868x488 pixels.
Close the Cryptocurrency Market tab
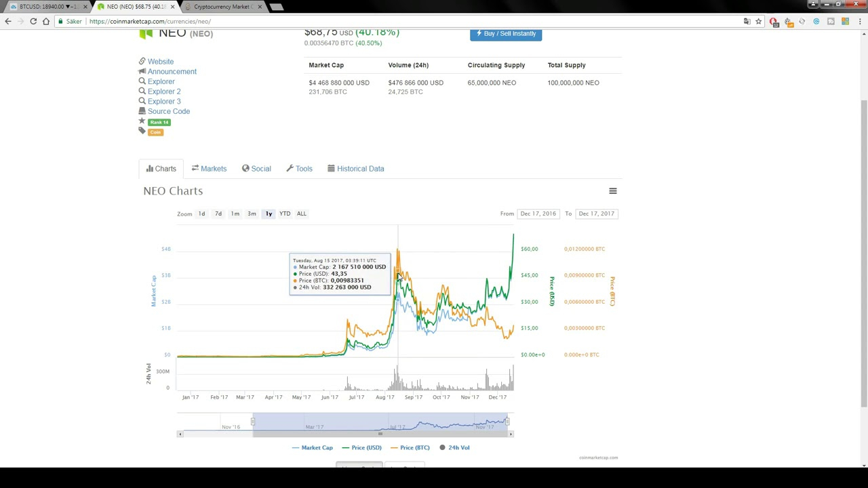point(259,7)
